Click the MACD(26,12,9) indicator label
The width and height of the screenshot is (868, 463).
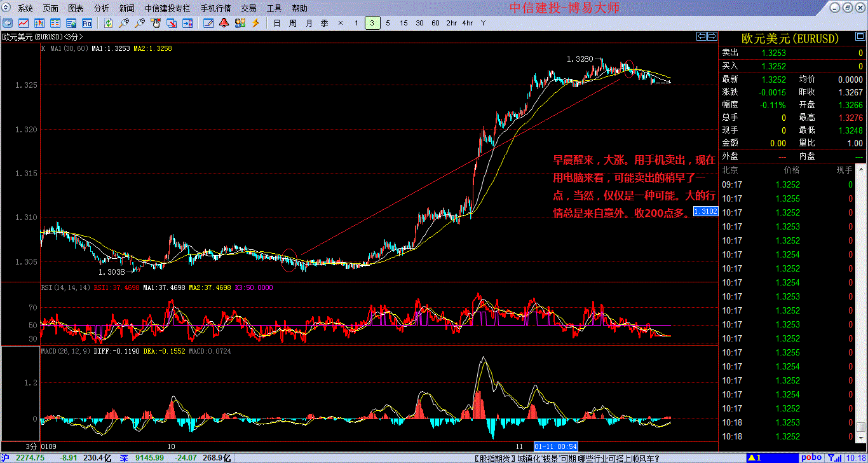point(66,350)
